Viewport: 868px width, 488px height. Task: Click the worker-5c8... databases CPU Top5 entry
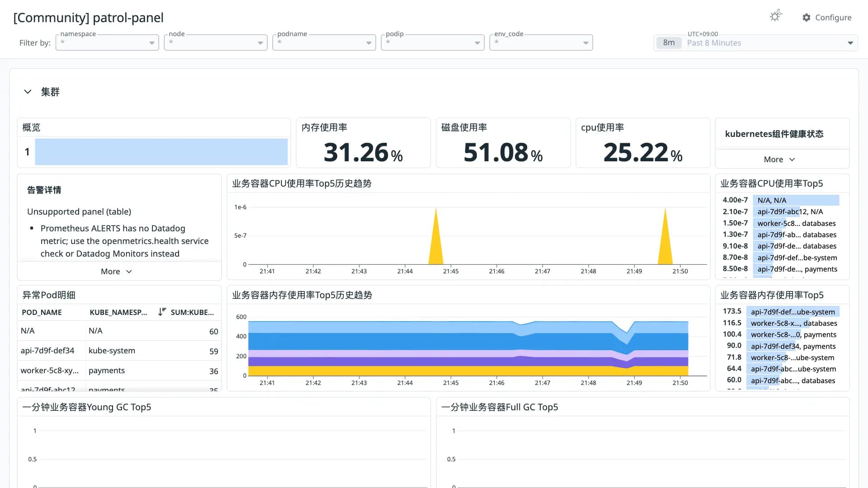pyautogui.click(x=797, y=223)
